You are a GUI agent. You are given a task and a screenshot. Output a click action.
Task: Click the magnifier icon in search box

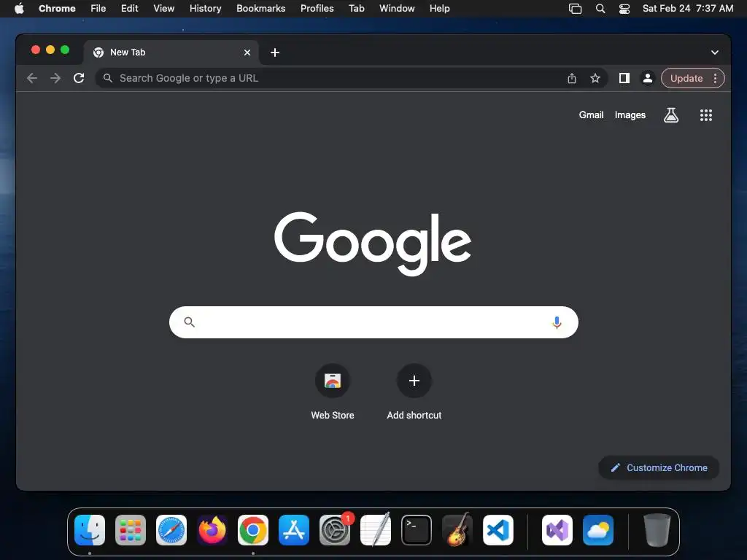click(x=189, y=322)
